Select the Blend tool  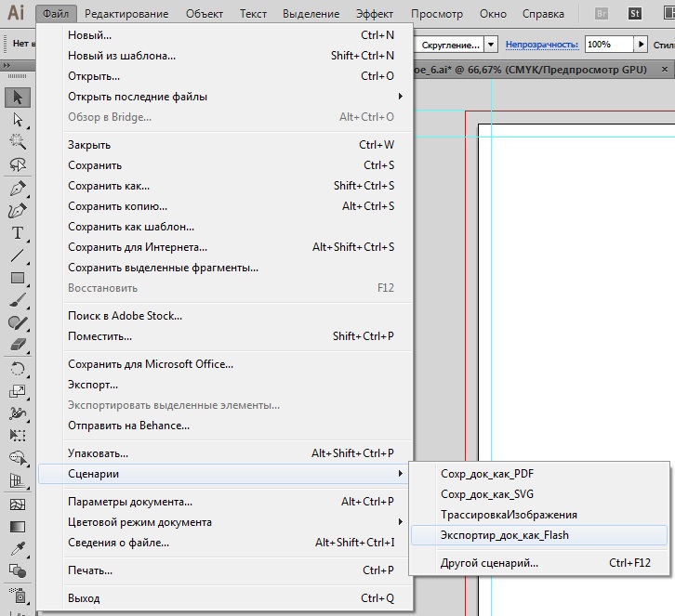click(18, 571)
